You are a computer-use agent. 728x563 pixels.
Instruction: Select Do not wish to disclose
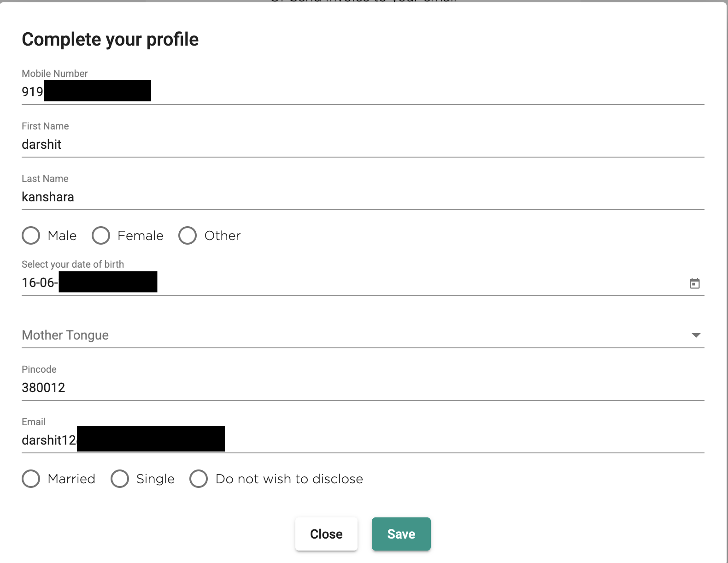click(x=199, y=479)
